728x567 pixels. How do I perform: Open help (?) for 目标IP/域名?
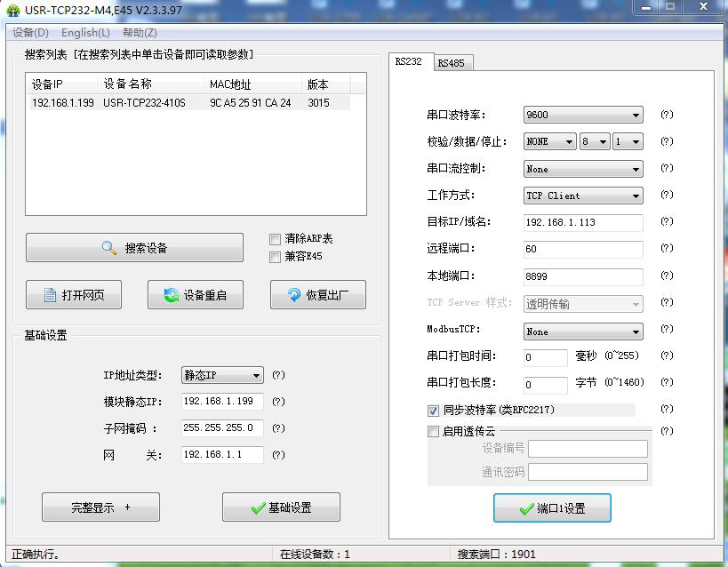[667, 221]
